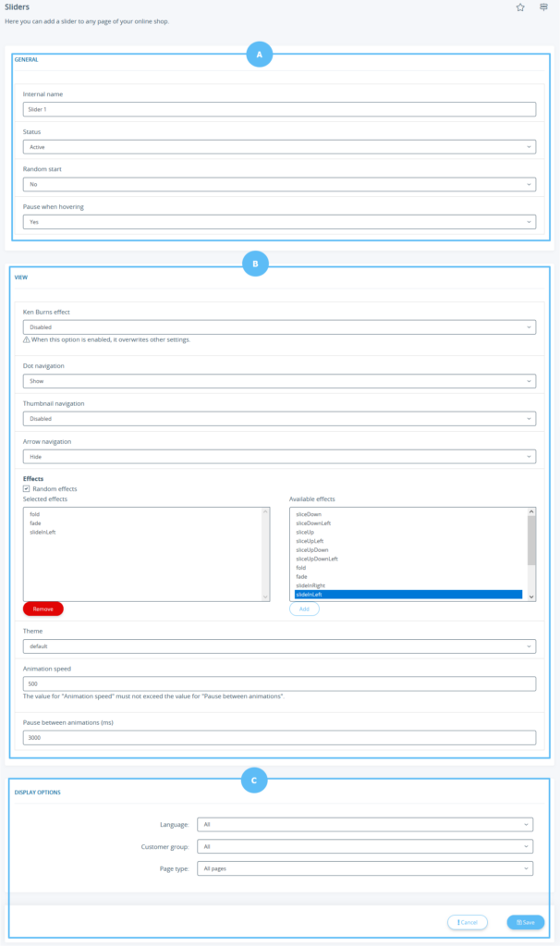This screenshot has width=560, height=947.
Task: Open the Page type dropdown
Action: (x=365, y=868)
